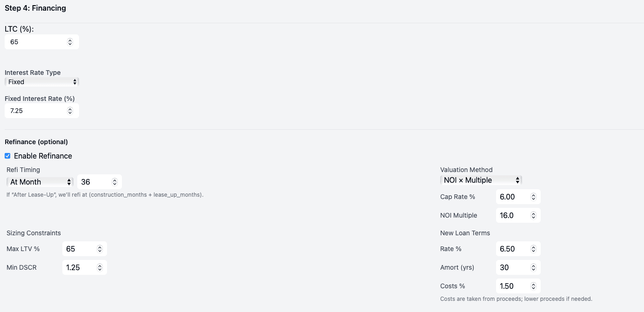Expand the Refi Timing dropdown
The image size is (644, 312).
[40, 182]
